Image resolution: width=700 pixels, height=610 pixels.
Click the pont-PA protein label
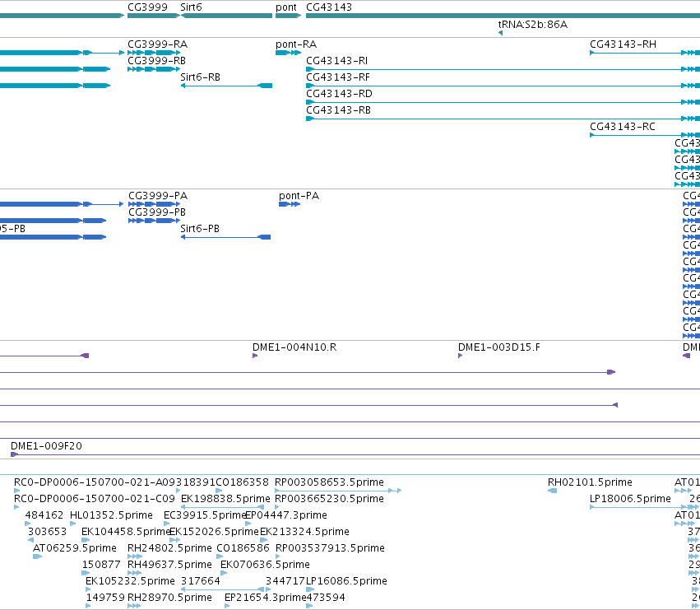299,196
